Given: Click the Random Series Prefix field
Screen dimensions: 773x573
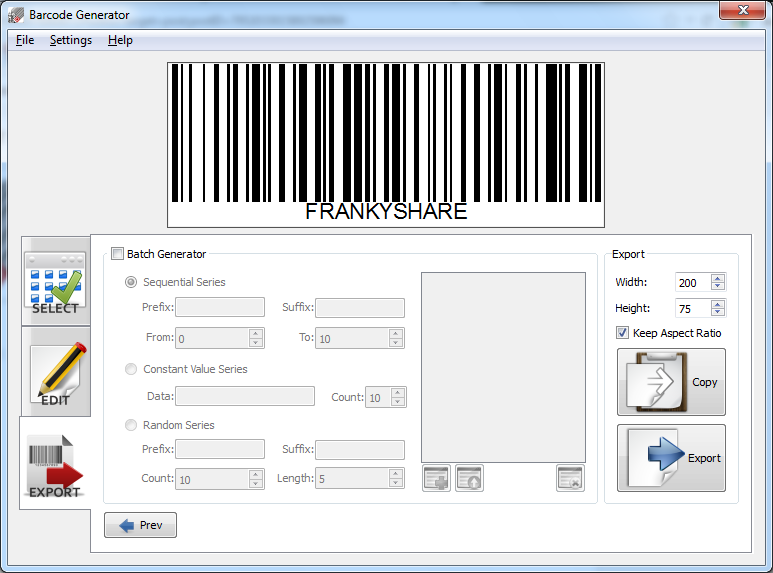Looking at the screenshot, I should tap(220, 449).
